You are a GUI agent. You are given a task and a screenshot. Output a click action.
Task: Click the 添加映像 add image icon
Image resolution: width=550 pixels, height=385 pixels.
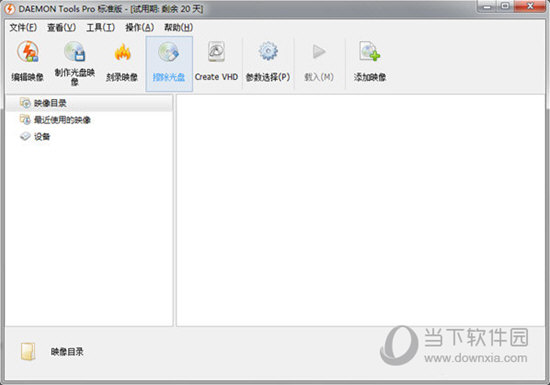coord(370,52)
